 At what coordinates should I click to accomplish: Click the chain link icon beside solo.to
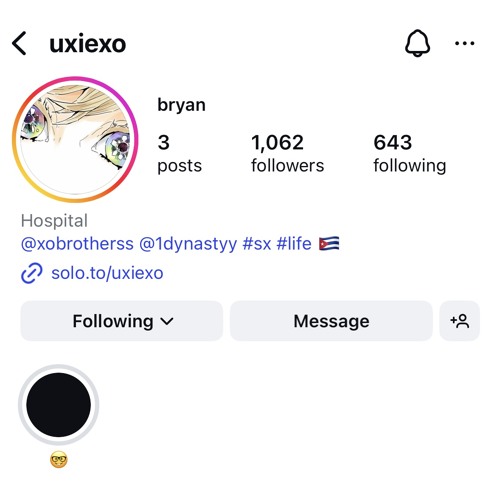click(32, 273)
